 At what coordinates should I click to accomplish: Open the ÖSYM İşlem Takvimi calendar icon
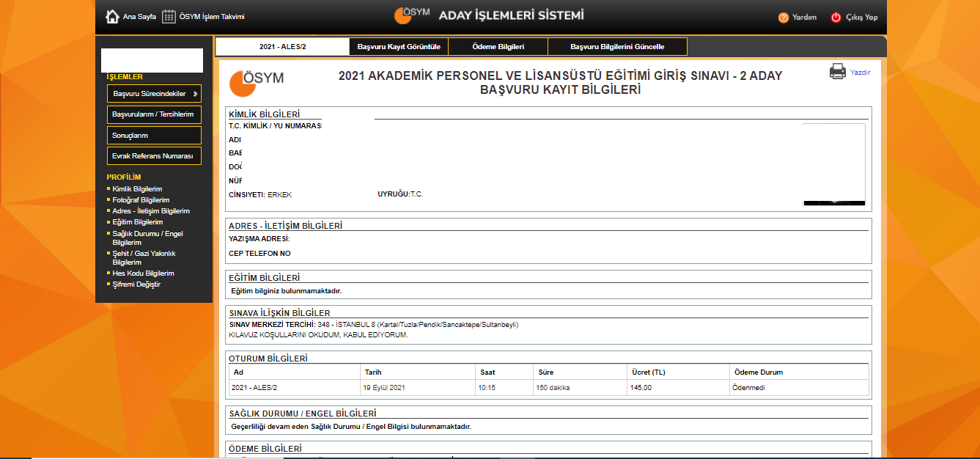click(x=169, y=16)
